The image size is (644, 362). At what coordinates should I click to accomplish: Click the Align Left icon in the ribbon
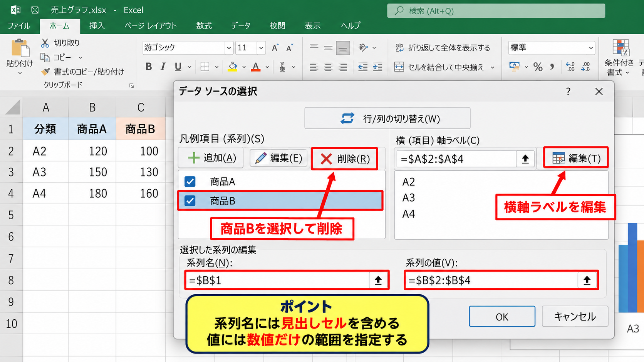pyautogui.click(x=314, y=67)
